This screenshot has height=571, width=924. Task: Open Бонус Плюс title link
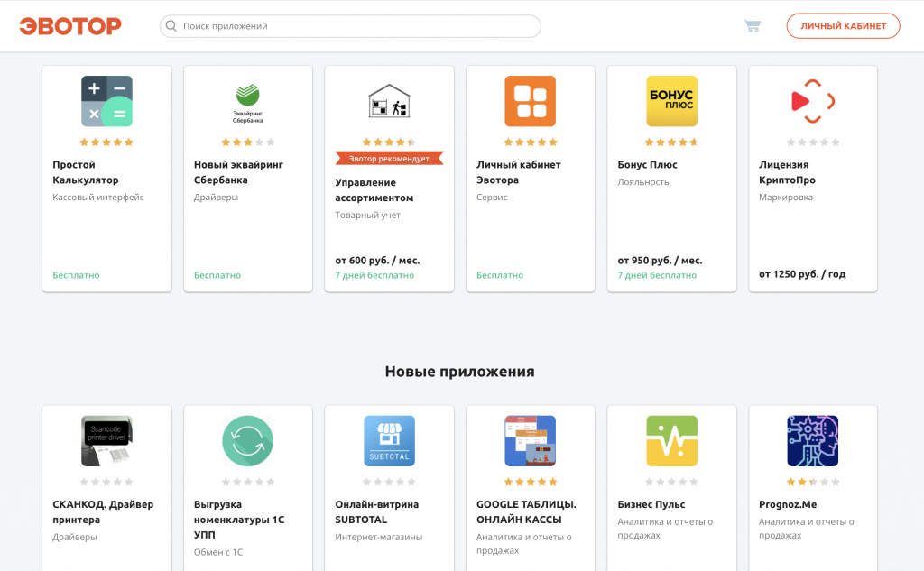(647, 165)
